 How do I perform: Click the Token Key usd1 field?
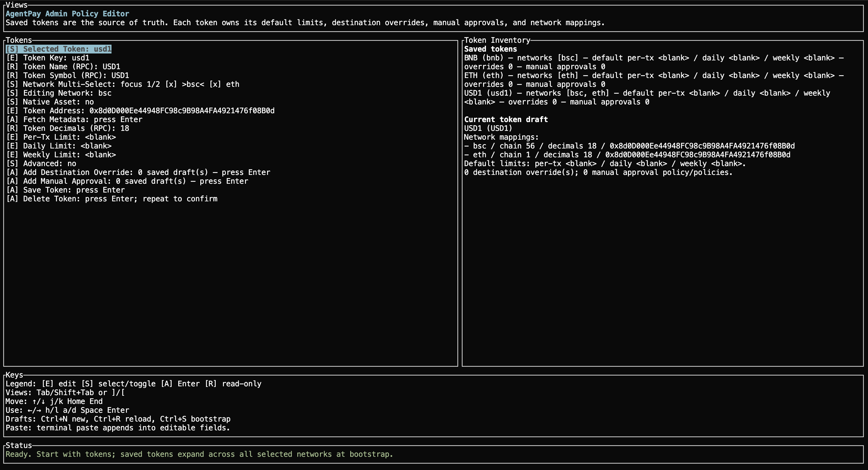click(x=48, y=58)
